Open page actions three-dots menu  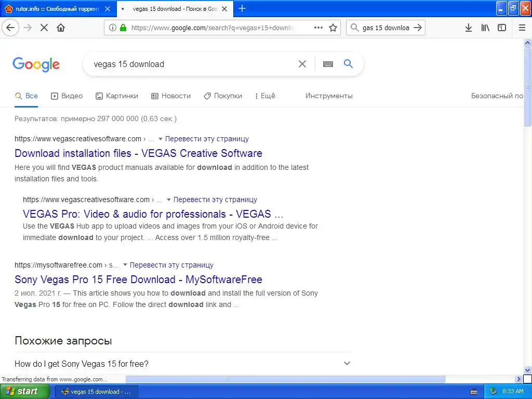click(318, 28)
